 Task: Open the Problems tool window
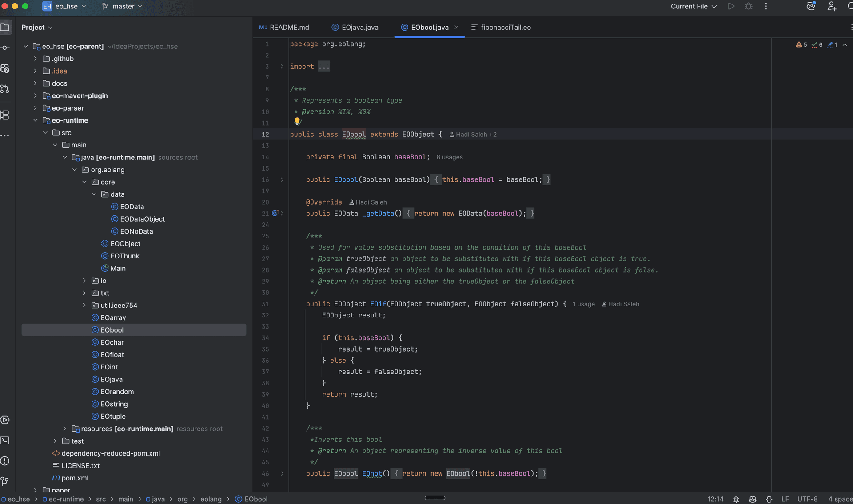[6, 461]
